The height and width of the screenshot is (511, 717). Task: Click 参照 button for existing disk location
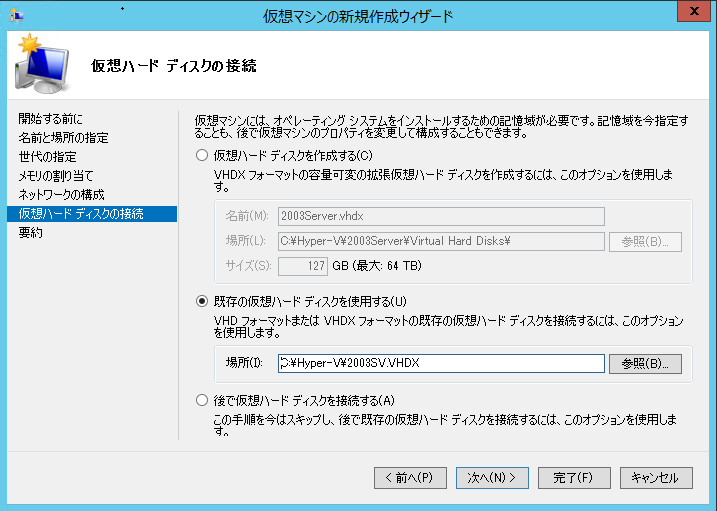[x=644, y=363]
